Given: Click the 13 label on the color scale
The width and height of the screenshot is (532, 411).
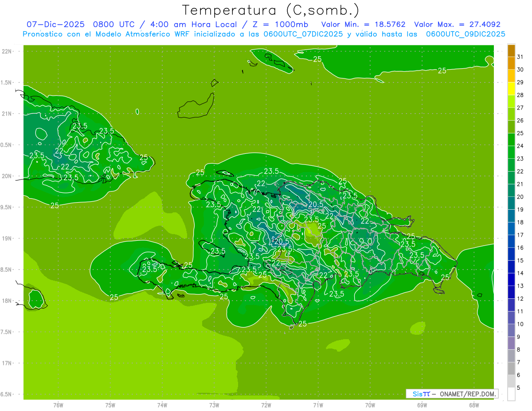Looking at the screenshot, I should click(x=520, y=286).
